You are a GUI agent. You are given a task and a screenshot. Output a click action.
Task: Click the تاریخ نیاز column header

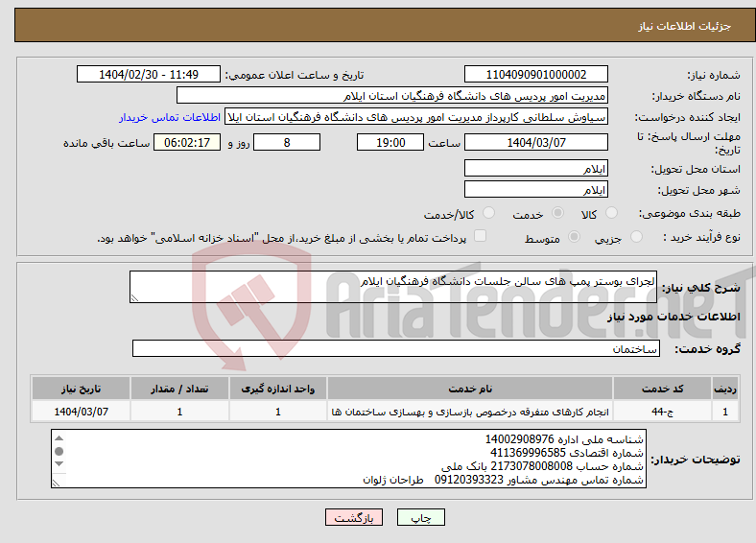click(x=81, y=389)
